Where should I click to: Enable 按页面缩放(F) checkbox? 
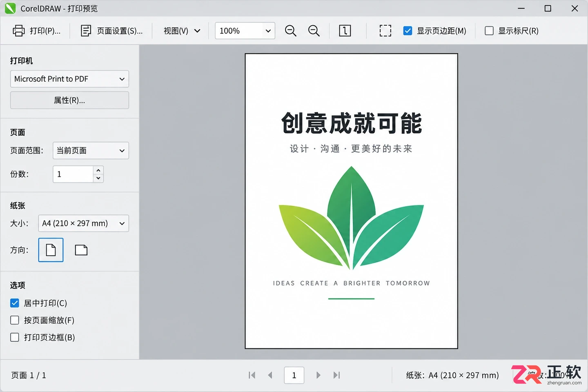[x=15, y=320]
